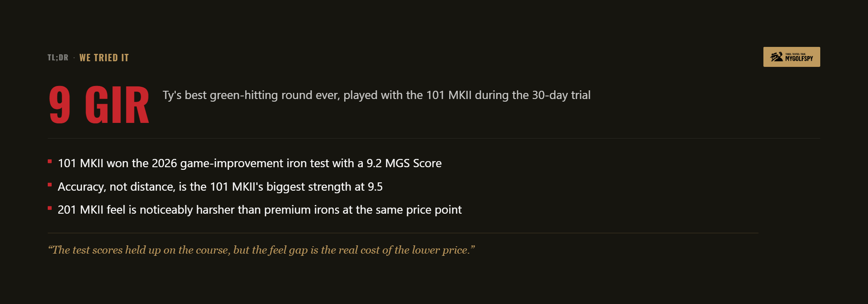
Task: Click the large red number 9
Action: tap(60, 105)
